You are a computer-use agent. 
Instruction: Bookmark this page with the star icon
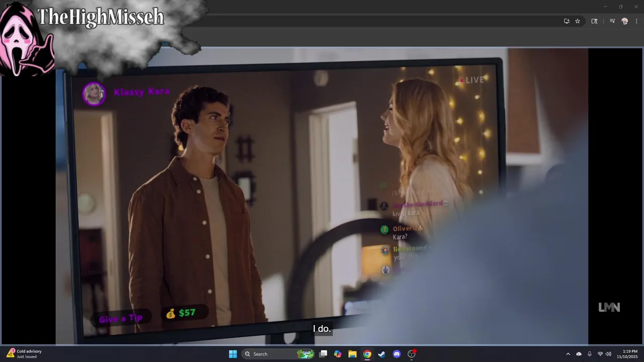tap(578, 21)
